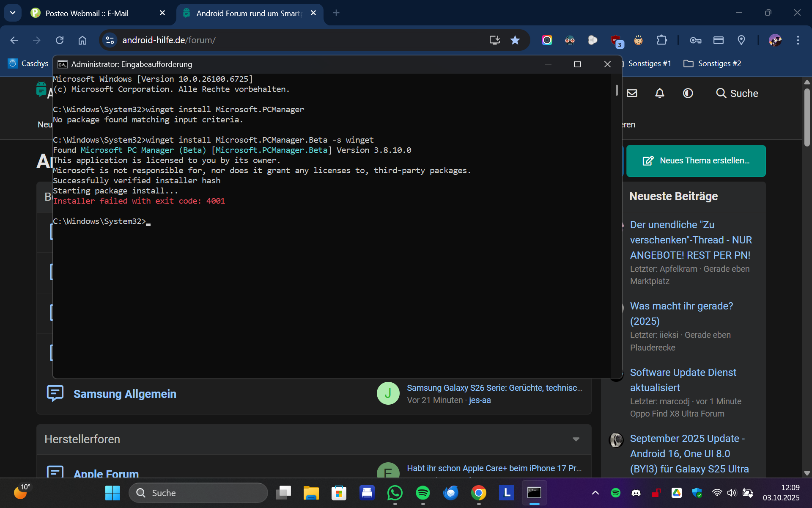This screenshot has width=812, height=508.
Task: Collapse the Herstellerforen section chevron
Action: click(576, 439)
